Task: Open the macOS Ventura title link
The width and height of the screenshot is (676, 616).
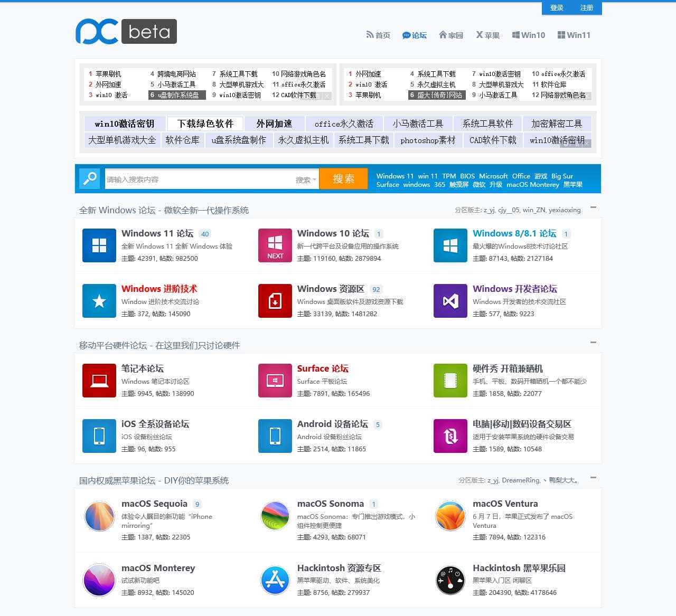Action: coord(505,504)
